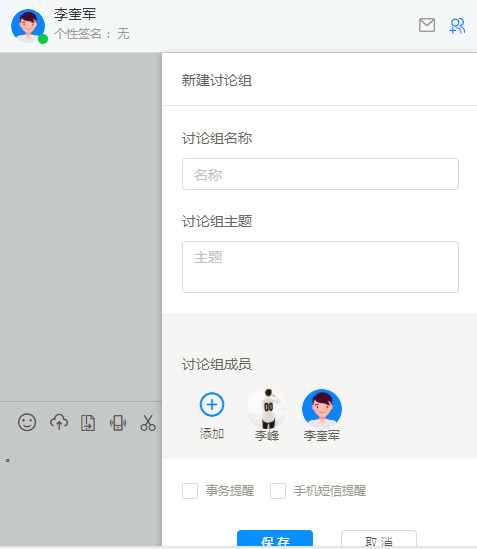Click the 添加 label under plus icon
The image size is (477, 549).
(x=212, y=434)
